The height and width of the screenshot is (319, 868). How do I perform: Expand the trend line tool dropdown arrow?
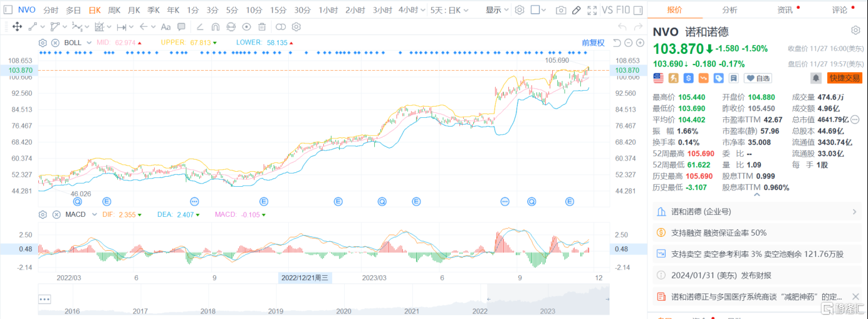pos(43,26)
